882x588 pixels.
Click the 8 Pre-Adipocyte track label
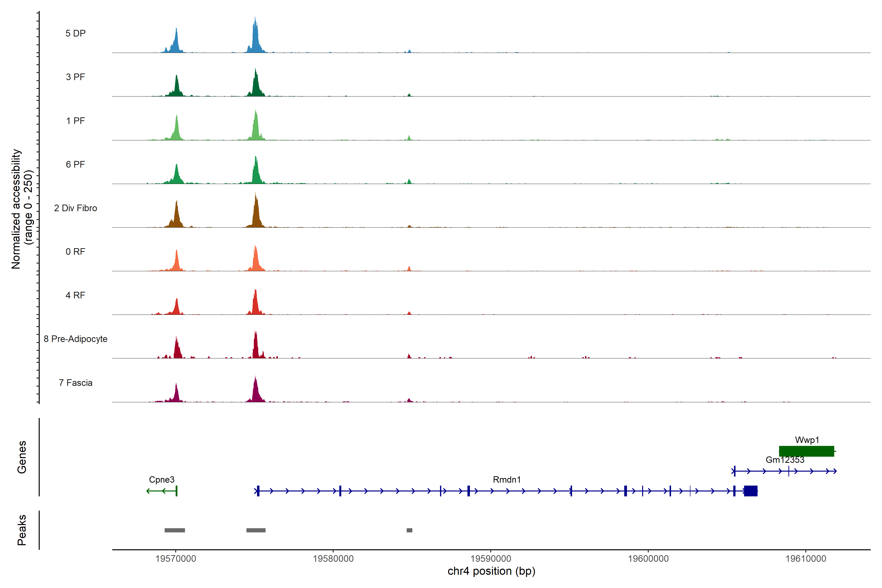(x=75, y=339)
